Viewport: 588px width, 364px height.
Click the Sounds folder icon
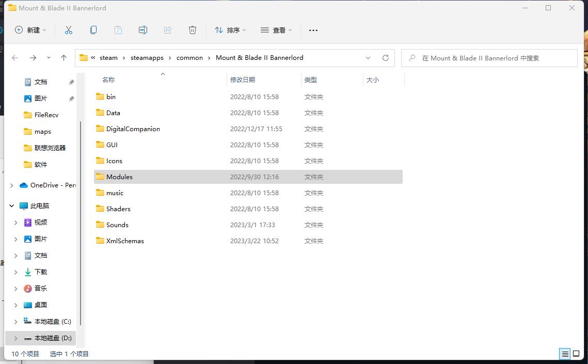pyautogui.click(x=100, y=225)
